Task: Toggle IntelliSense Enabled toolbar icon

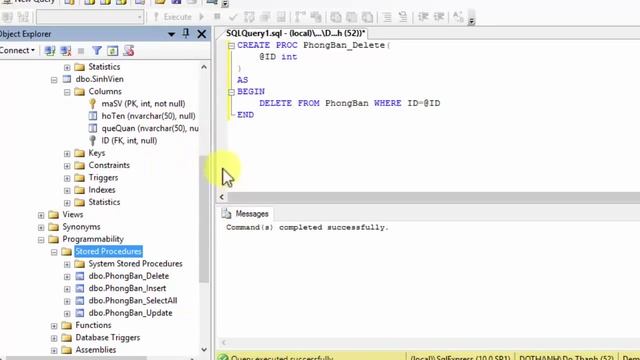Action: 281,17
